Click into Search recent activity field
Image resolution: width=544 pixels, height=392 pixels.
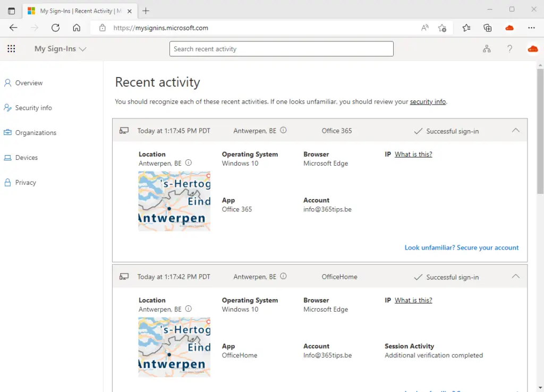(x=282, y=49)
